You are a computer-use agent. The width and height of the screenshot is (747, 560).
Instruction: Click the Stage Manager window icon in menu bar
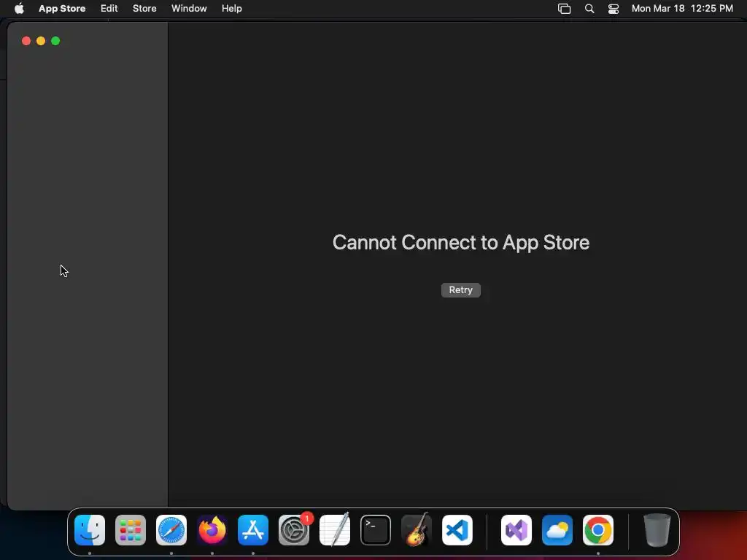(x=564, y=9)
